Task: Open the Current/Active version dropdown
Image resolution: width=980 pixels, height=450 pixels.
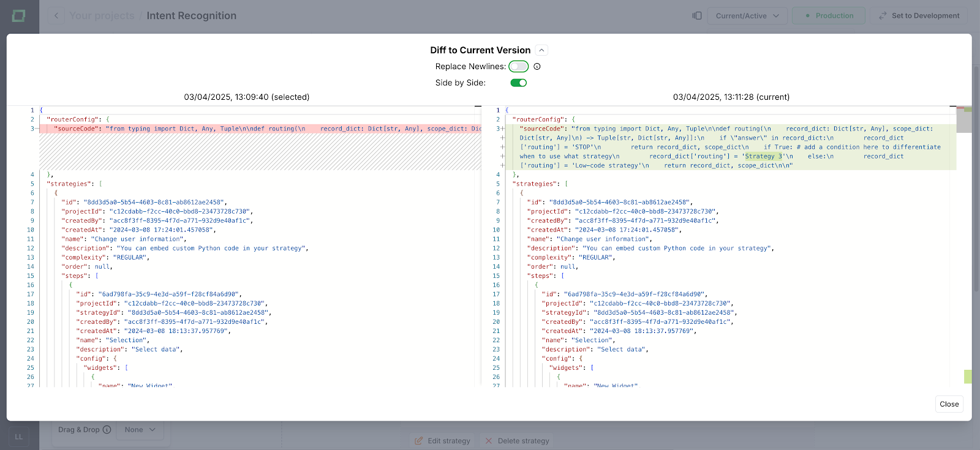Action: [747, 16]
